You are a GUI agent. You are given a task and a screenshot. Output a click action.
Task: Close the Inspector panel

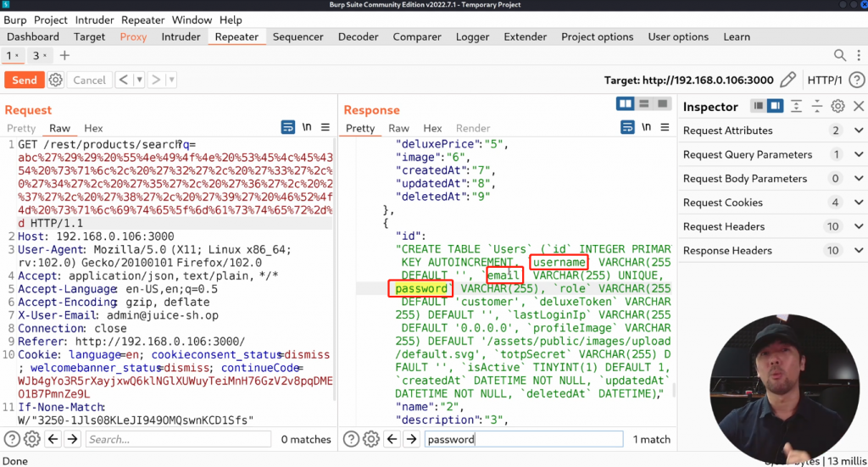[x=859, y=106]
